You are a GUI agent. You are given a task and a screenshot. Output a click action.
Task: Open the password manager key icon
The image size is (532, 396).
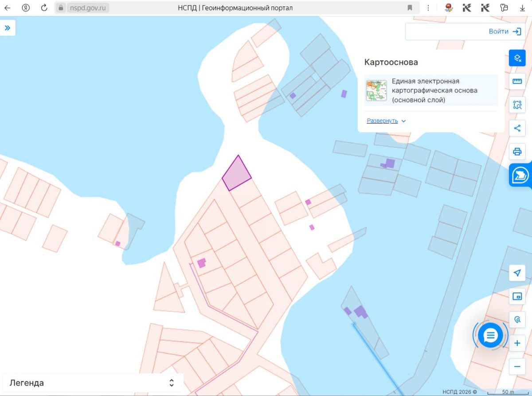[504, 8]
